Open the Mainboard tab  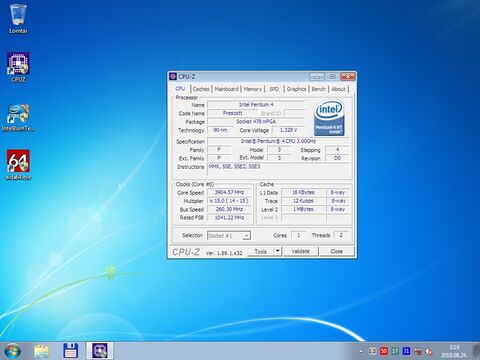coord(226,89)
